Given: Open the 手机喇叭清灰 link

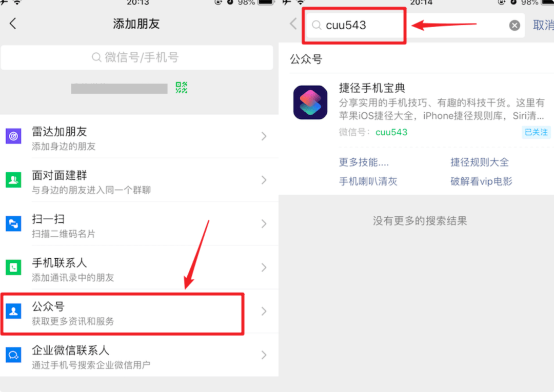Looking at the screenshot, I should coord(368,181).
